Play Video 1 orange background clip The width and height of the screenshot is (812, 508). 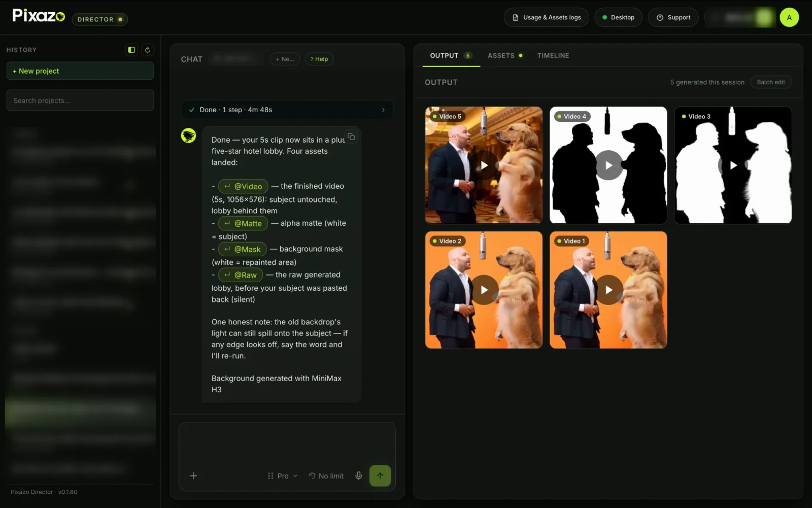point(608,290)
